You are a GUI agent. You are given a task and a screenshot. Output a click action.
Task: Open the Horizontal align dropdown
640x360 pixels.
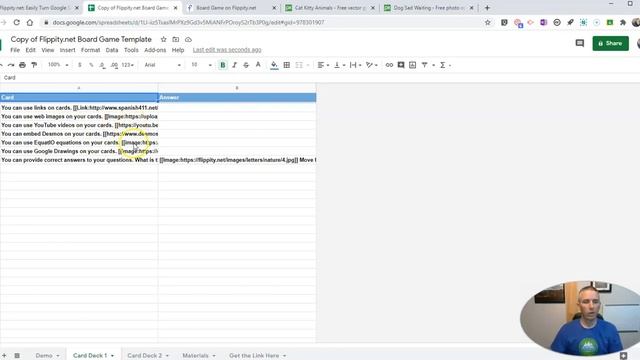click(323, 65)
